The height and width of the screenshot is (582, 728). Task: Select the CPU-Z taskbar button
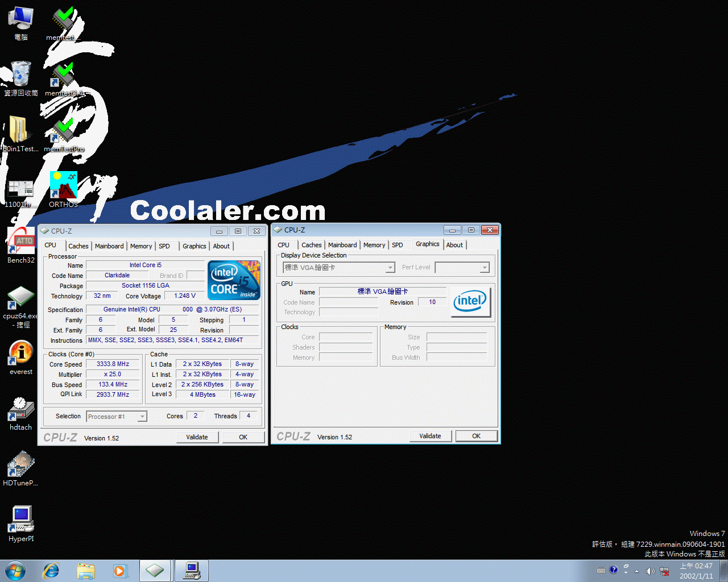tap(154, 571)
